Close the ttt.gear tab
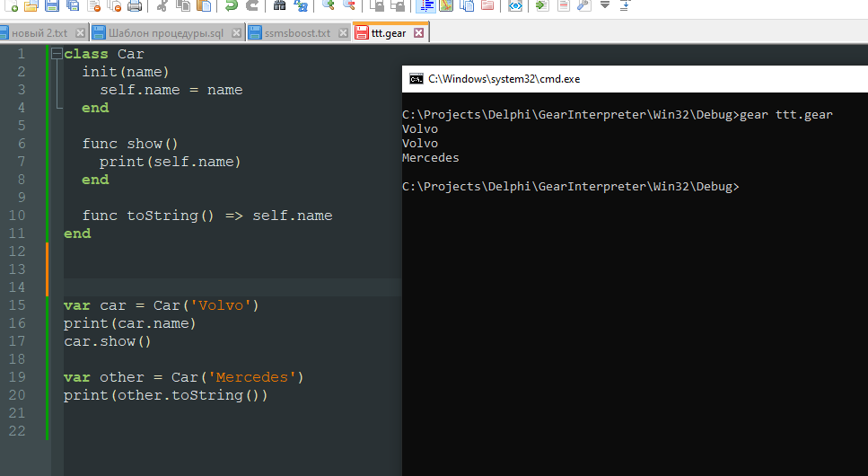 pyautogui.click(x=419, y=32)
